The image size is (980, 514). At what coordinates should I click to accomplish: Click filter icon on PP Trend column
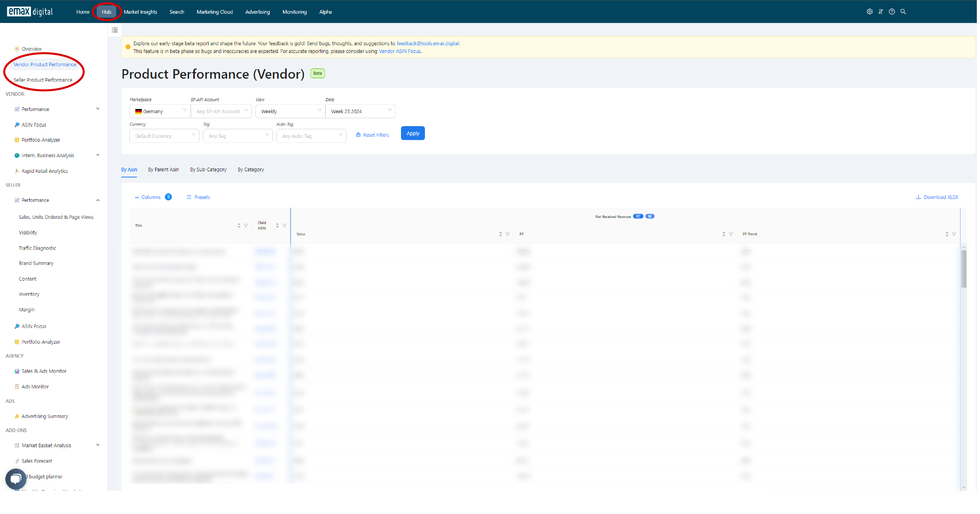pos(954,234)
